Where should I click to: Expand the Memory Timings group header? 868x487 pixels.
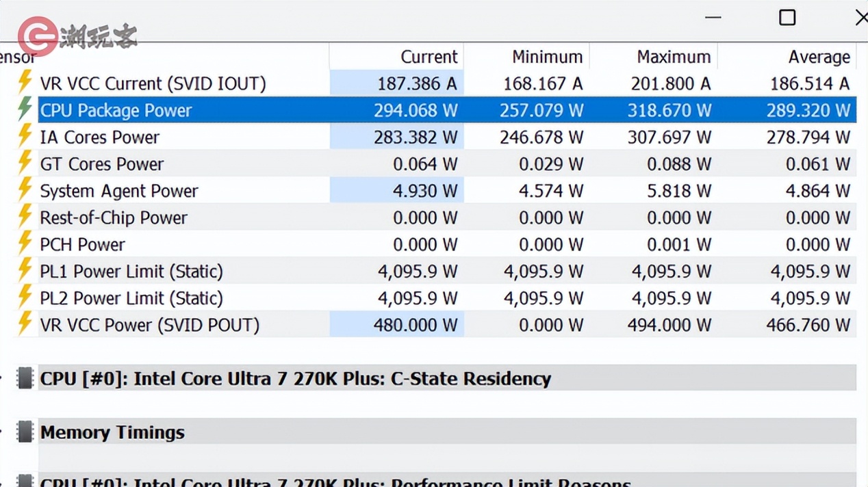pos(446,432)
